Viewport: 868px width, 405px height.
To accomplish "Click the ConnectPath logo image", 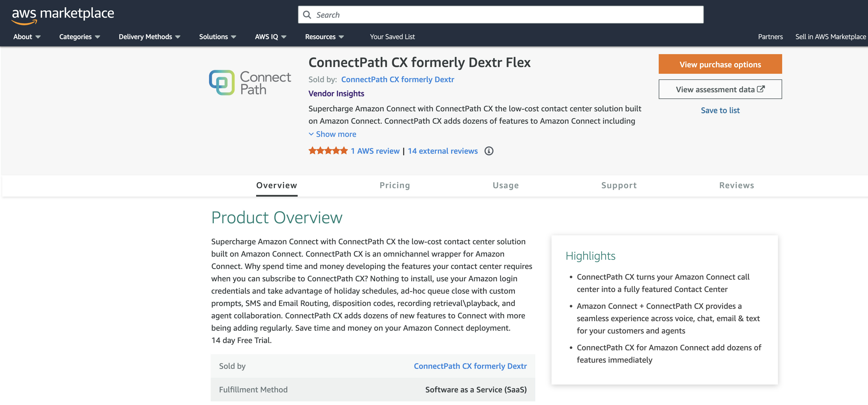I will point(250,82).
